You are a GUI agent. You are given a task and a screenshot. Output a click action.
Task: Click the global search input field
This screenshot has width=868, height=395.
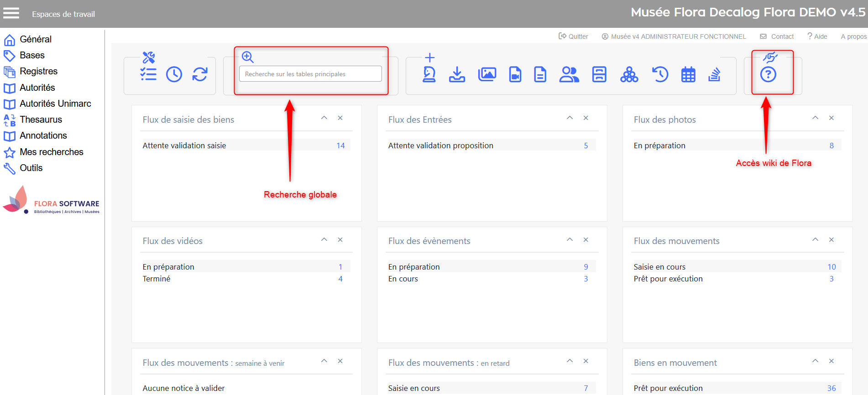point(310,74)
